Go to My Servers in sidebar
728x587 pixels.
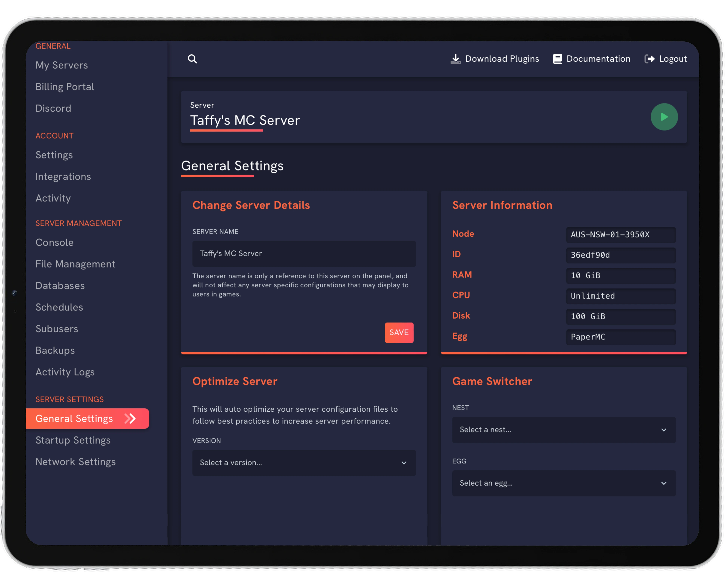pos(62,65)
